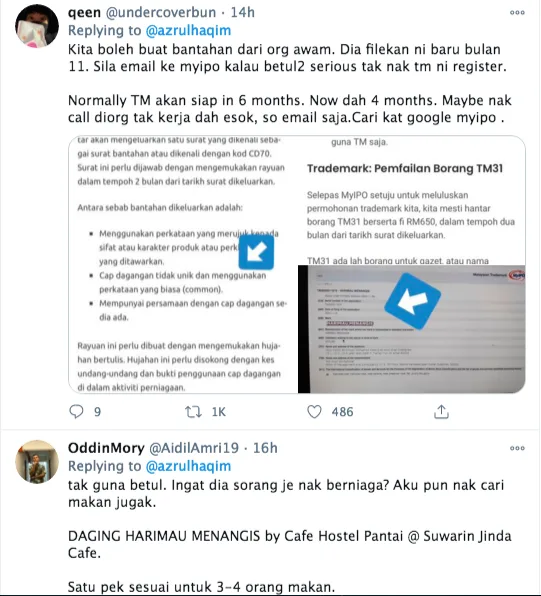Like qeen's tweet with the heart icon

(314, 412)
